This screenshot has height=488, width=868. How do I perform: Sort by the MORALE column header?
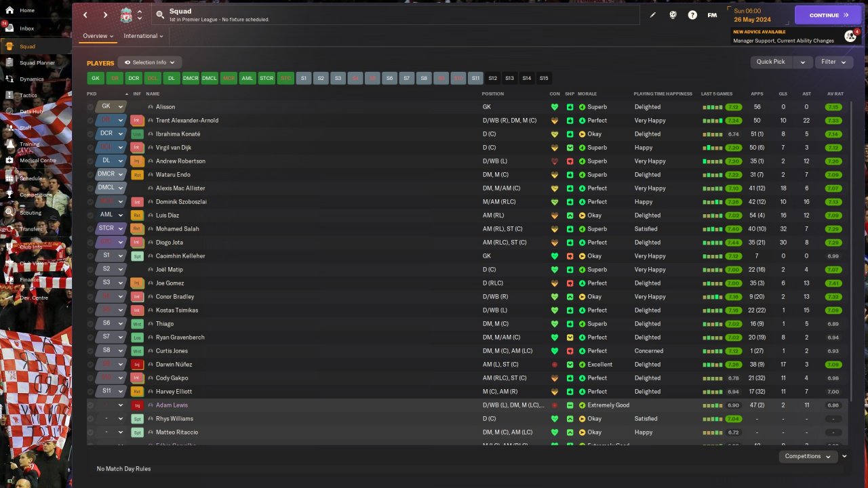[x=587, y=94]
